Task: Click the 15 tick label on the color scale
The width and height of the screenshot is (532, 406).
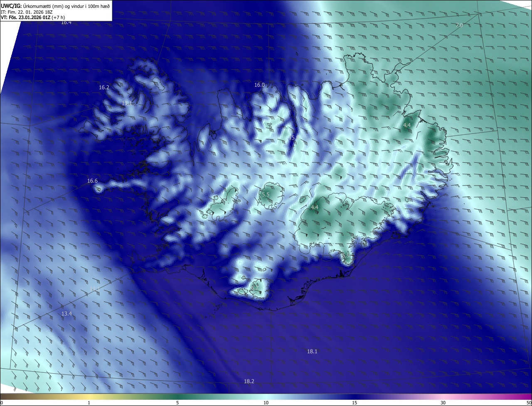Action: [355, 403]
